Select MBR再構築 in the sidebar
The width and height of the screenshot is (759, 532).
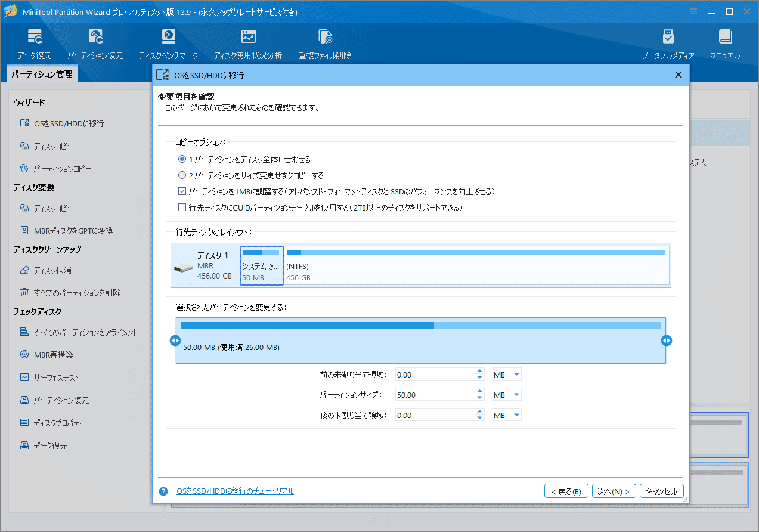coord(47,355)
